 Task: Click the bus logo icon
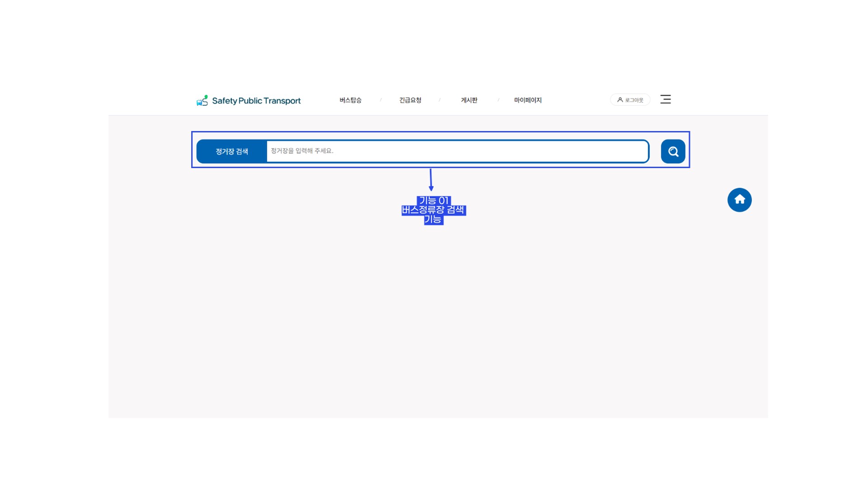[x=202, y=100]
